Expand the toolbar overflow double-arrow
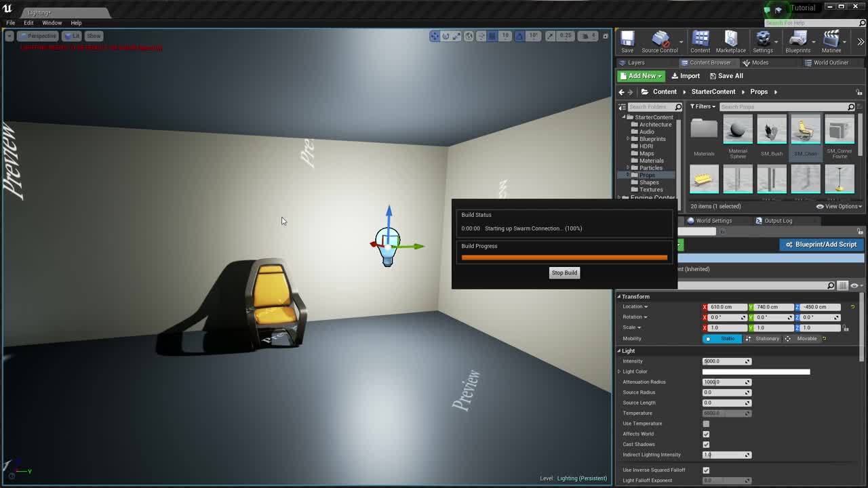This screenshot has width=868, height=488. pos(861,42)
